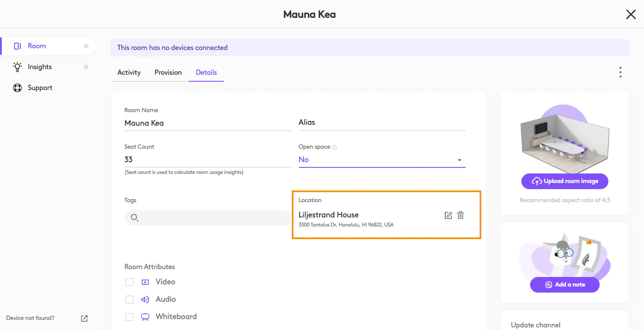Delete the Liljestrand House location
Viewport: 644px width, 330px height.
(x=460, y=215)
